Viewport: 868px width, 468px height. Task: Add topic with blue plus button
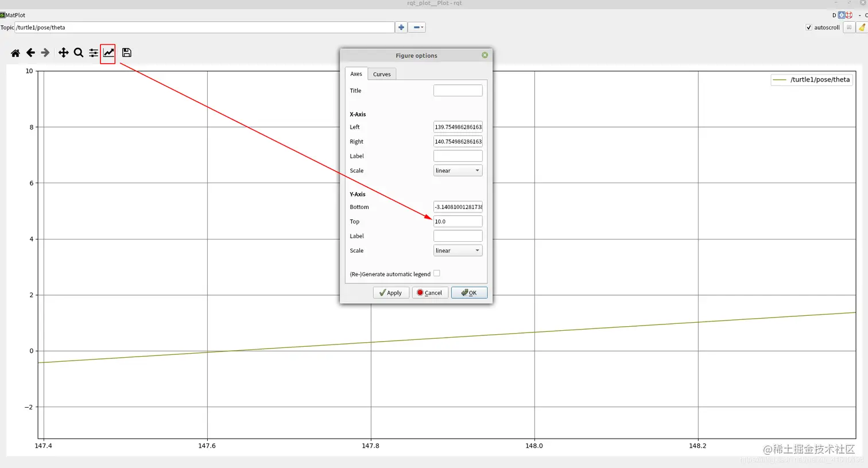pos(401,28)
